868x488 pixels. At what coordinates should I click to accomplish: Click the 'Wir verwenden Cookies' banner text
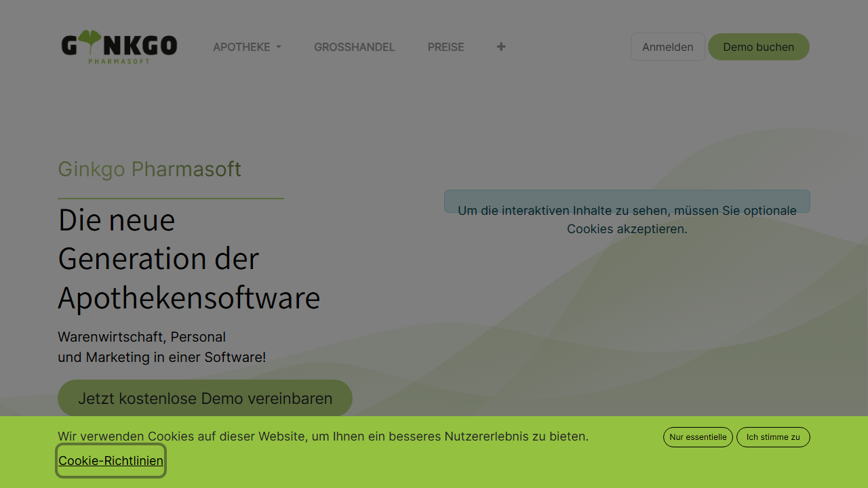coord(323,436)
